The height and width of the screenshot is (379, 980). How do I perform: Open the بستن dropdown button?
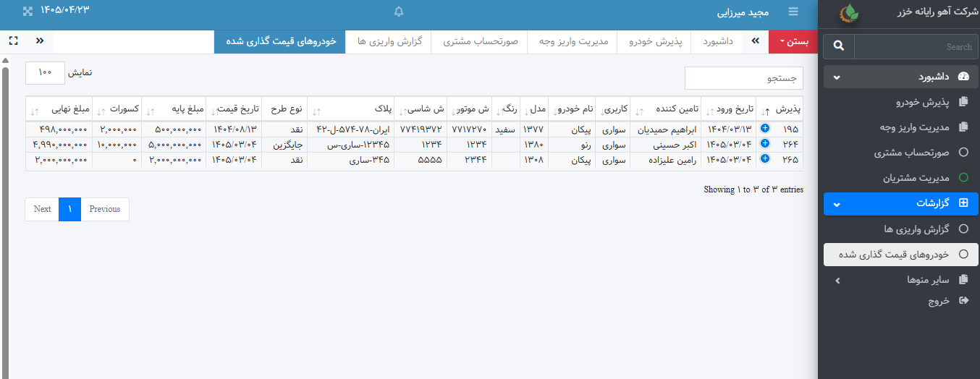click(x=793, y=41)
